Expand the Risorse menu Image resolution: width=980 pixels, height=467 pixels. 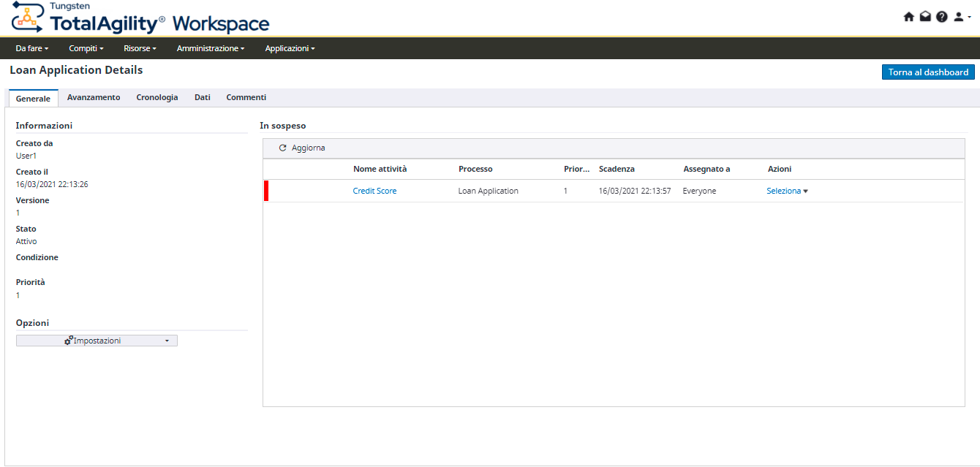pos(140,48)
